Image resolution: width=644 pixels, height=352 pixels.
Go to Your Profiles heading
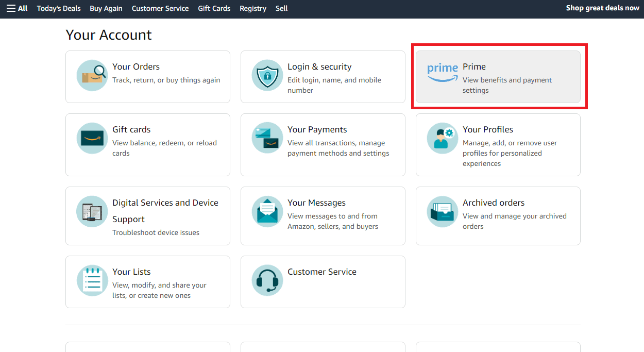(x=488, y=129)
